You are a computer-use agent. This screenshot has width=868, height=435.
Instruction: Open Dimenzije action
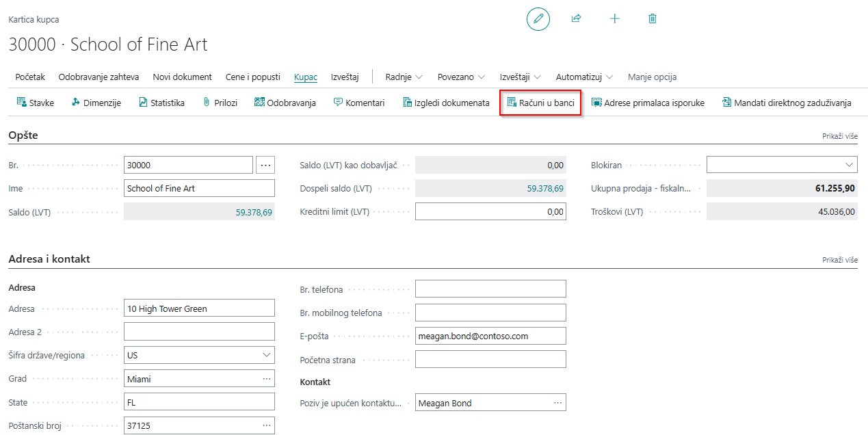point(96,103)
